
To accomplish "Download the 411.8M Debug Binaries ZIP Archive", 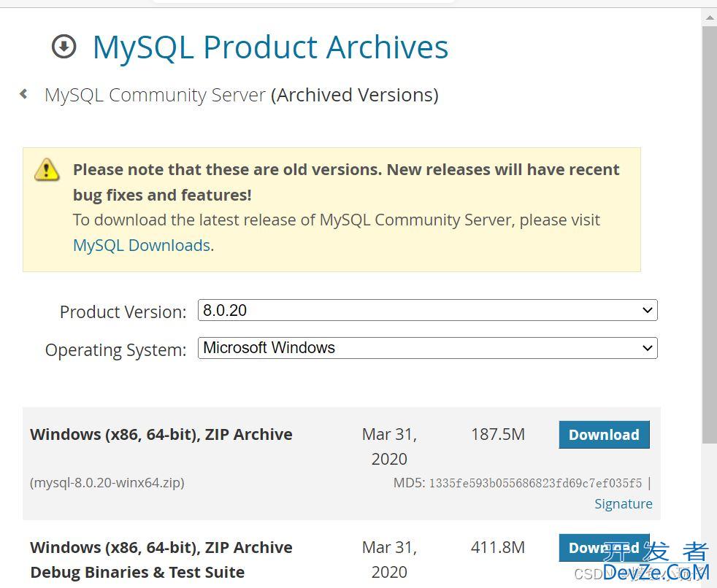I will pyautogui.click(x=604, y=547).
